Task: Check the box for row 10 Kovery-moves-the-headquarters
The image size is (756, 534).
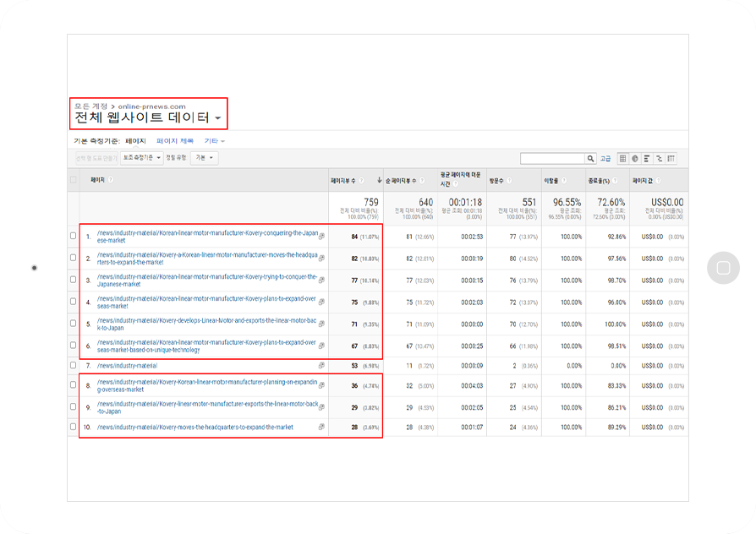Action: pos(74,427)
